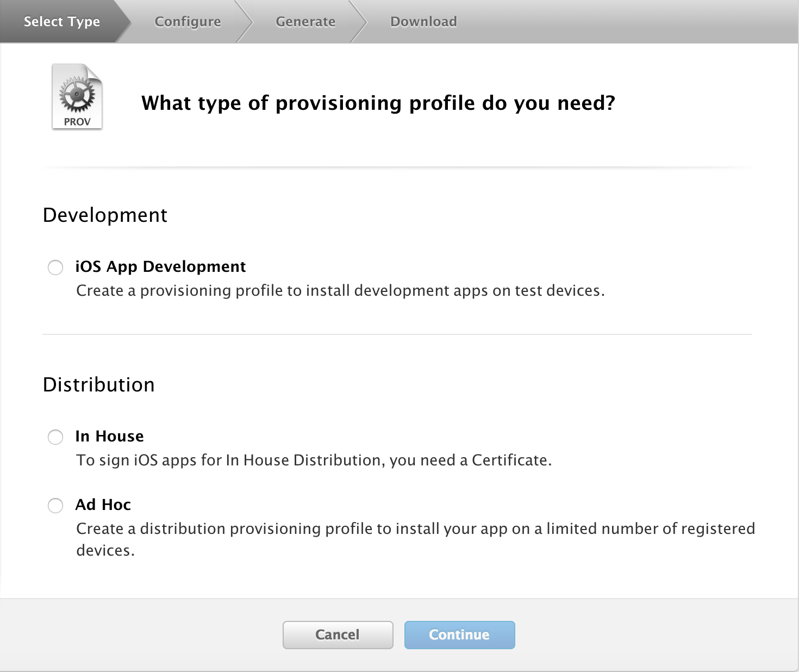Click the chevron separator between Generate and Download
The image size is (799, 672).
(359, 22)
